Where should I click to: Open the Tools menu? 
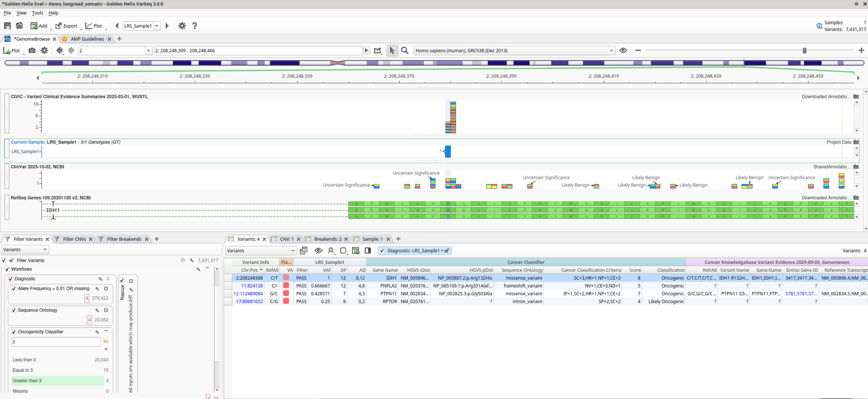pos(37,13)
